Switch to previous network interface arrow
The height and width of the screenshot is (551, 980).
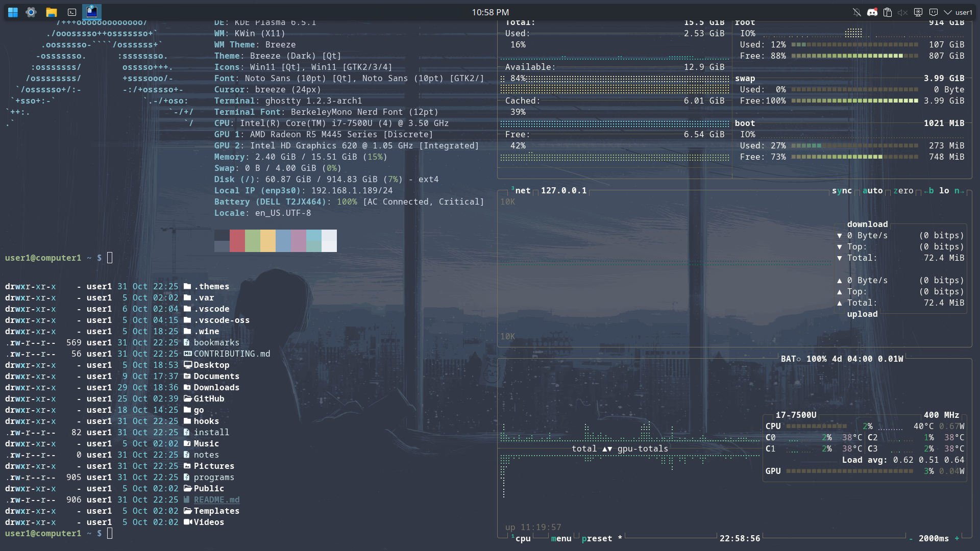coord(929,191)
